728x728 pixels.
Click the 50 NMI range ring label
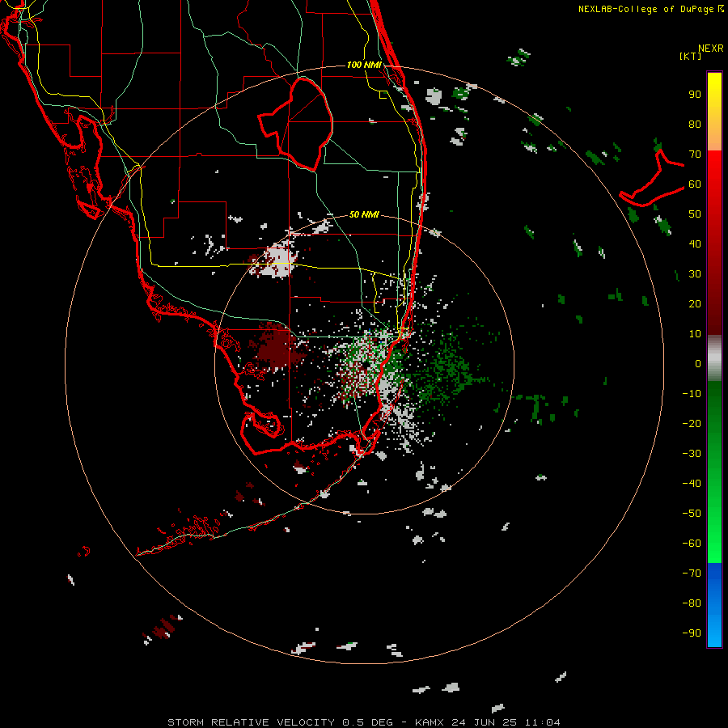(x=364, y=214)
